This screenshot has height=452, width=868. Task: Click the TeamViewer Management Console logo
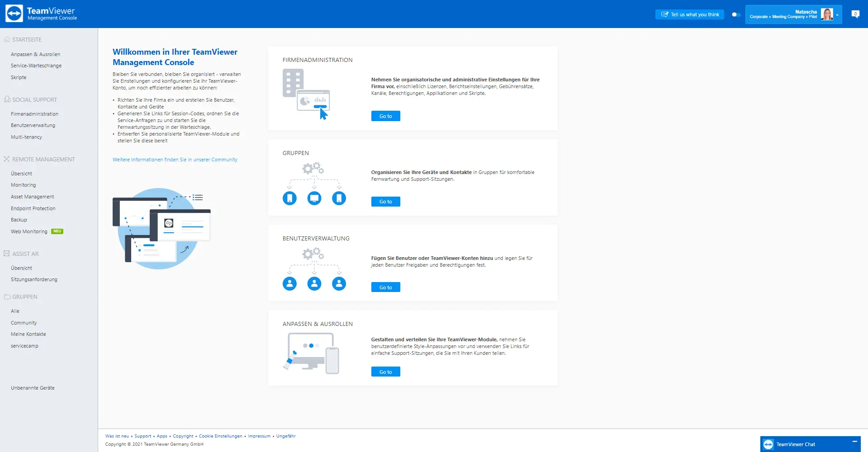(x=41, y=14)
